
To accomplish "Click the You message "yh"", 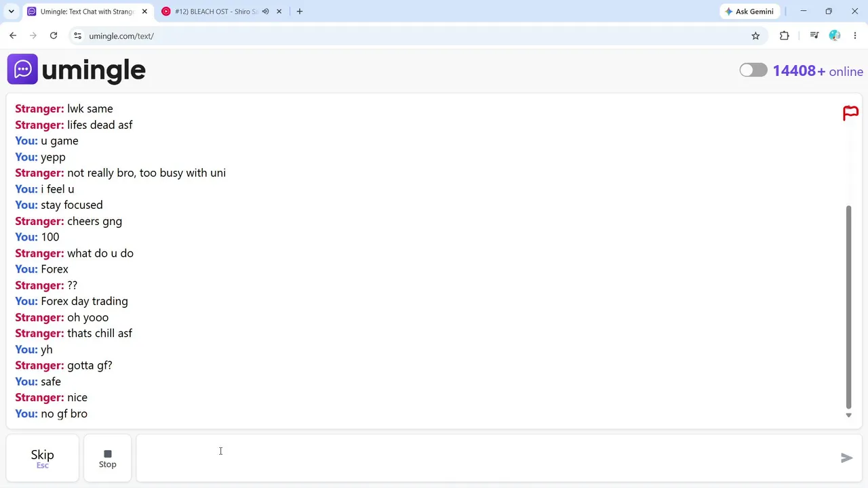I will point(47,350).
